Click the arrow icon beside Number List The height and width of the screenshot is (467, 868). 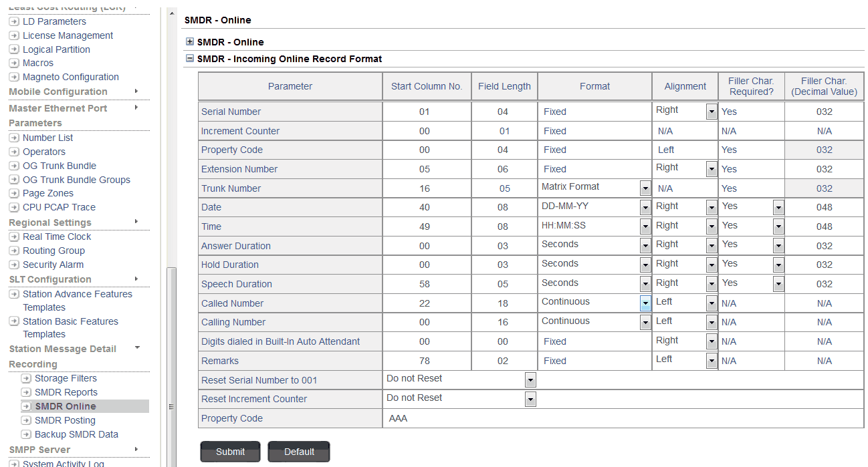coord(14,138)
